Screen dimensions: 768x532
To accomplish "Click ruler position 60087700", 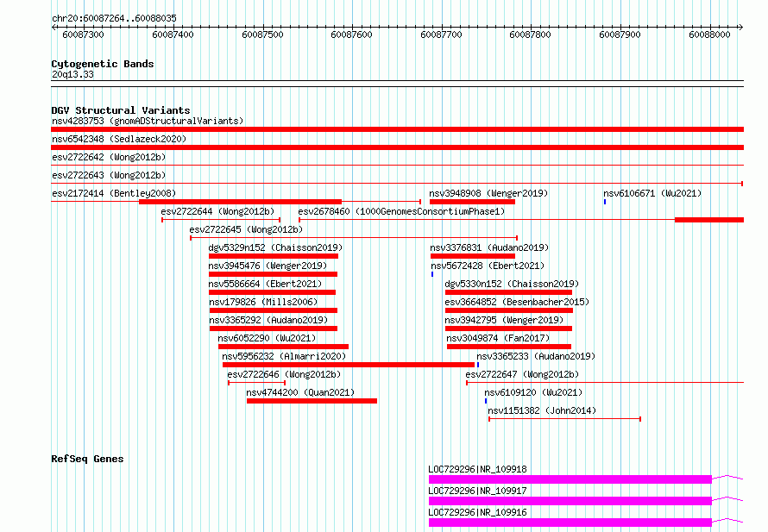I will [x=441, y=34].
